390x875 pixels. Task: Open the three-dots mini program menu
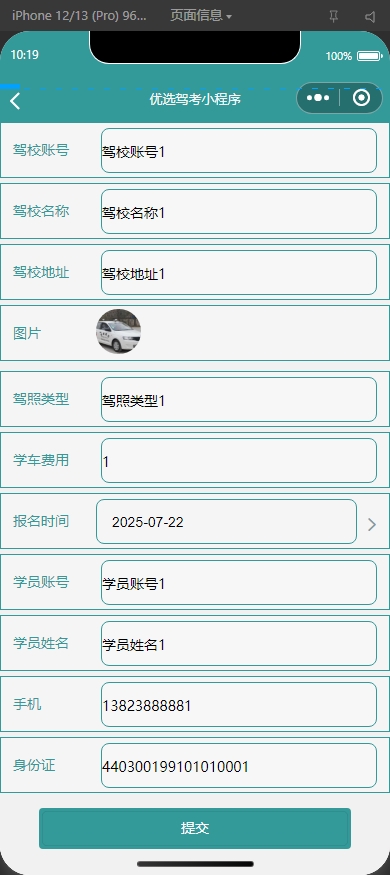[x=318, y=98]
